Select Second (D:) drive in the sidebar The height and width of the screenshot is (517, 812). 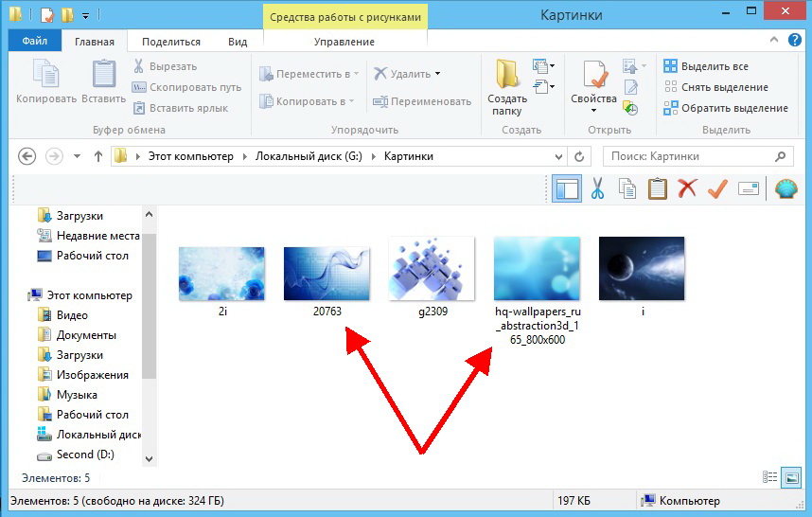pyautogui.click(x=76, y=455)
